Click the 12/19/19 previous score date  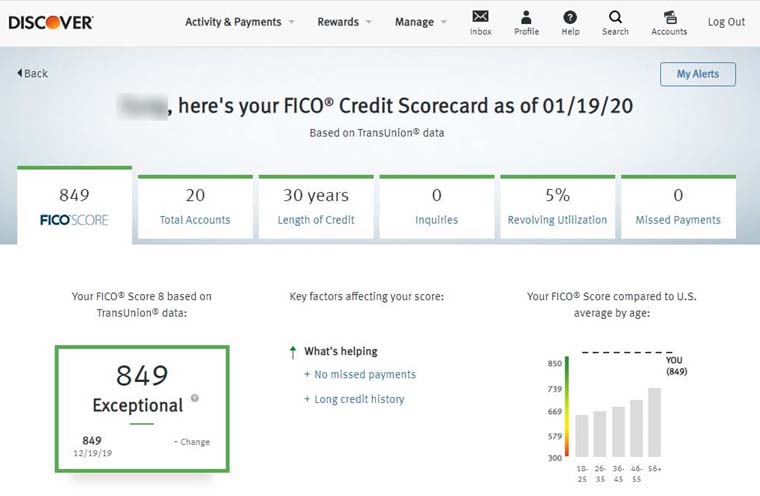(93, 453)
